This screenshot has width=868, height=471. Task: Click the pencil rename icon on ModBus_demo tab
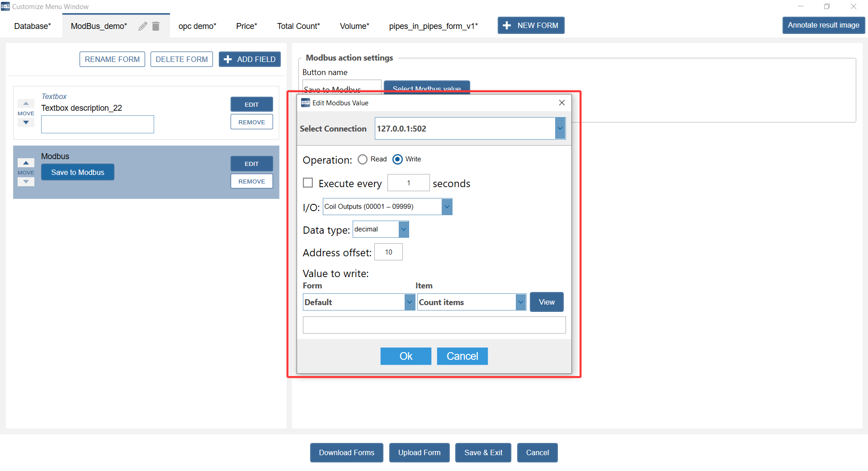[142, 26]
